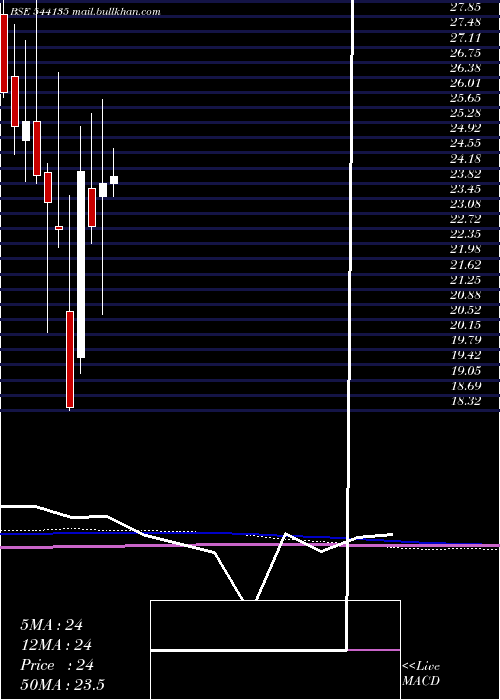Screen dimensions: 500x700
Task: Select the 23.82 price label
Action: coord(465,174)
